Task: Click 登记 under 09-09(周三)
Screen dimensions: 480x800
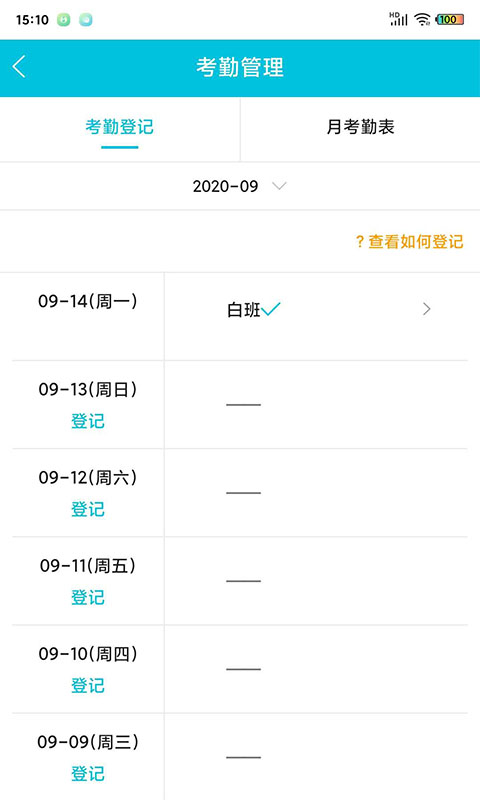Action: [x=88, y=773]
